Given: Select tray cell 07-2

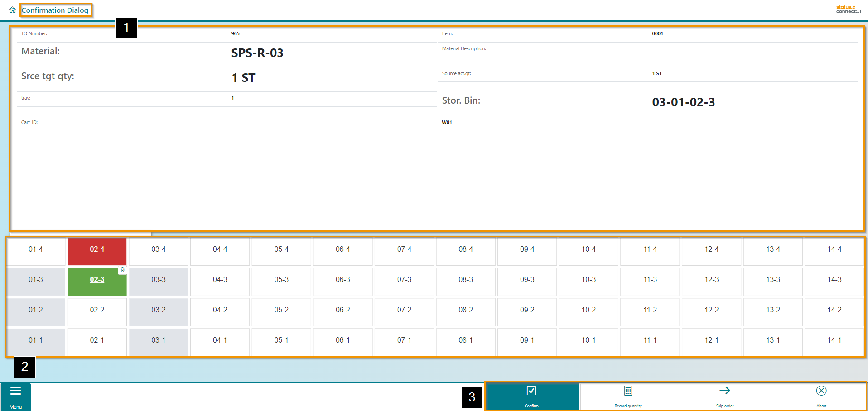Looking at the screenshot, I should click(x=404, y=310).
